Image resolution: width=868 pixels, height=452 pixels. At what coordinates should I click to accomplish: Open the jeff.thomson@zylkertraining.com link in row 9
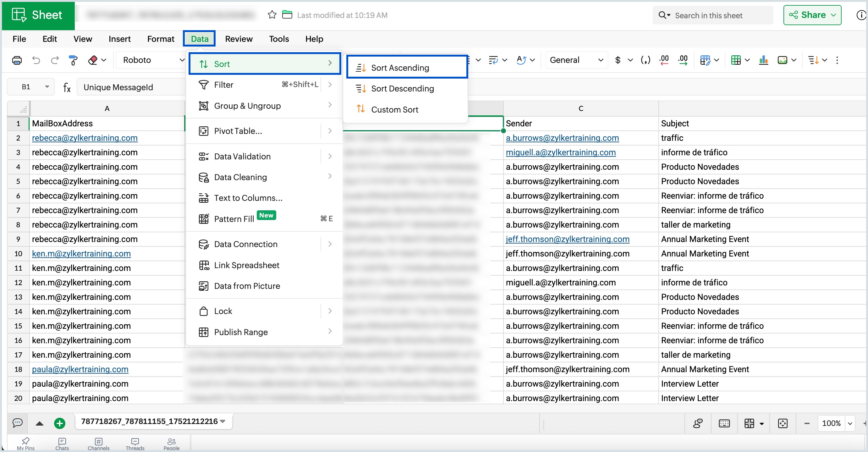567,239
